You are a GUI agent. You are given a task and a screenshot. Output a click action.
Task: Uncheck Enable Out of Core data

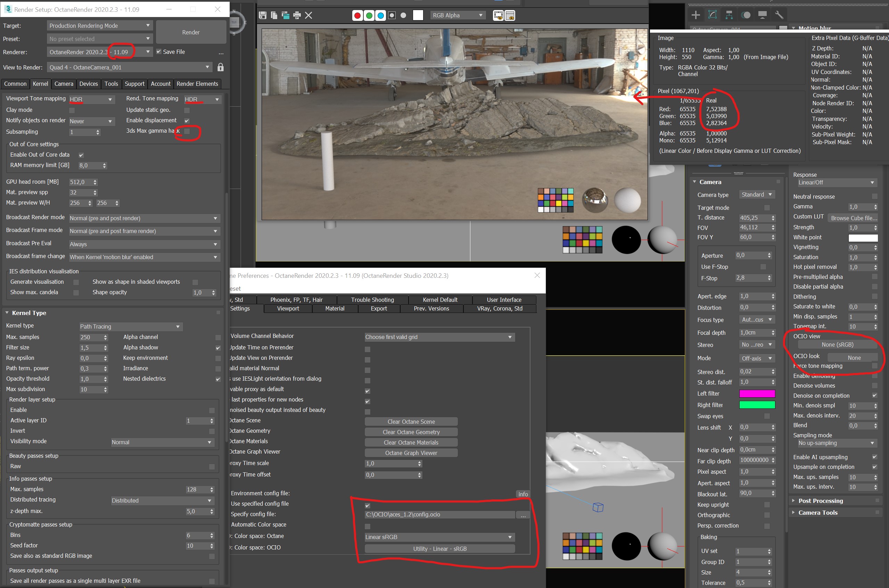coord(81,155)
